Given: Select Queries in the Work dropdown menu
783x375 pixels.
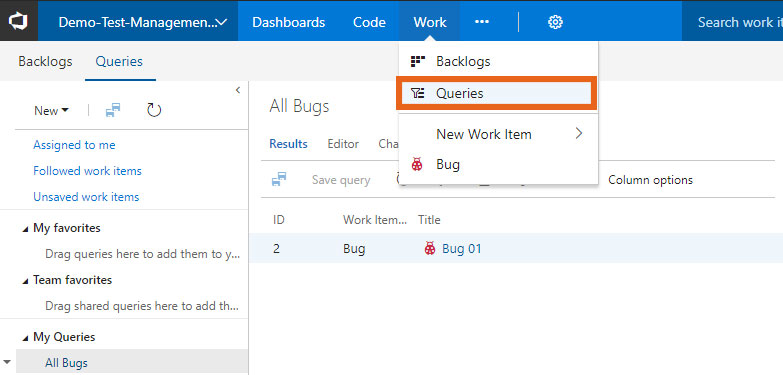Looking at the screenshot, I should (x=496, y=93).
